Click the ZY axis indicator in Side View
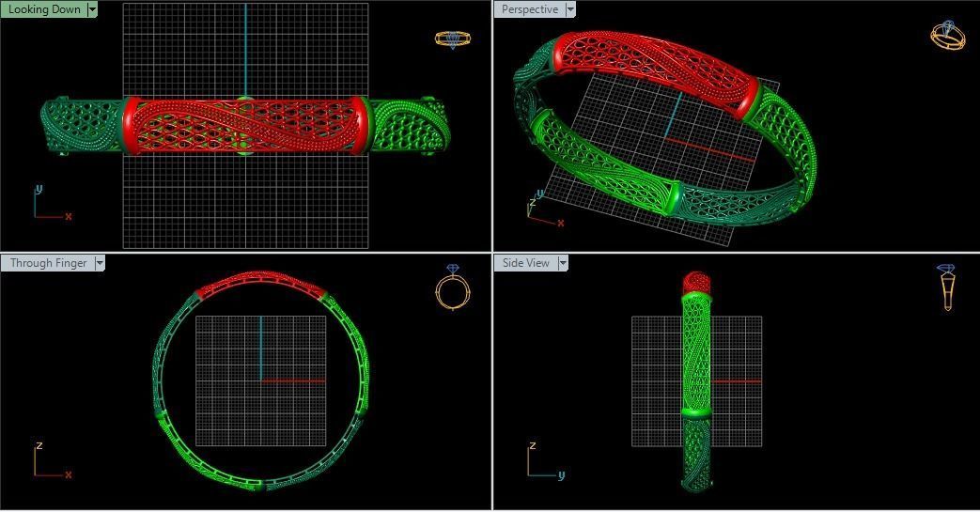This screenshot has height=512, width=980. point(546,460)
